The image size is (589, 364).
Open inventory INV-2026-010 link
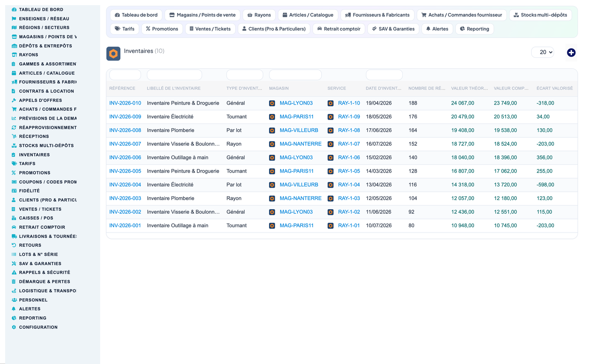125,103
